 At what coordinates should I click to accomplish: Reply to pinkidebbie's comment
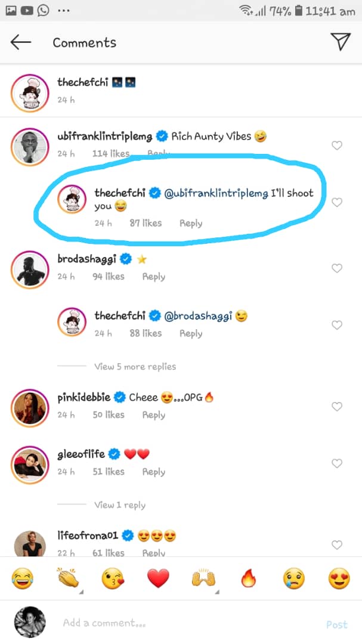(153, 415)
